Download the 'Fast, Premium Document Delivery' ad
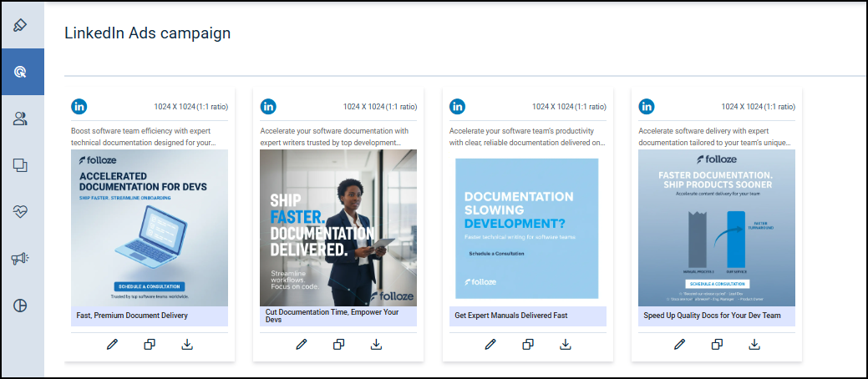Screen dimensions: 868x379 187,344
